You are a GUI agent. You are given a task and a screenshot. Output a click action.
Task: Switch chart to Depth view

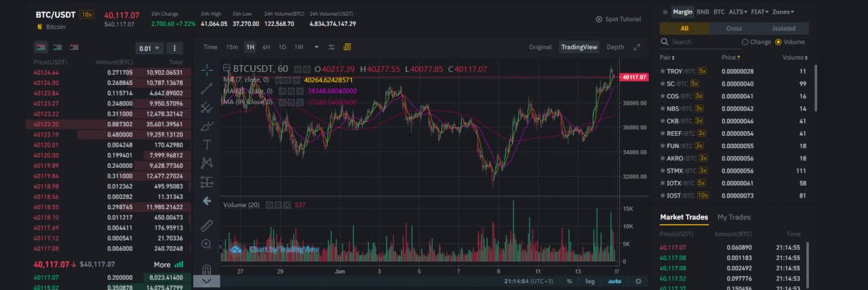(x=615, y=47)
